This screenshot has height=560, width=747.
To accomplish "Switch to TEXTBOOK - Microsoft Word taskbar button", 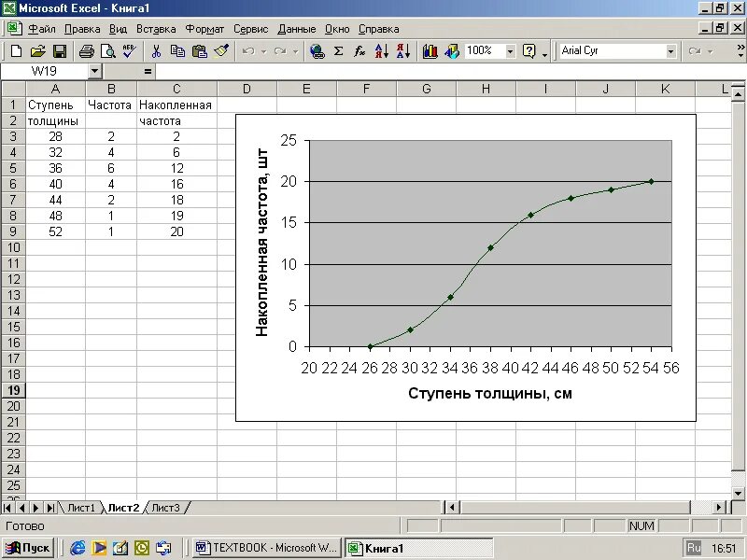I will tap(268, 548).
